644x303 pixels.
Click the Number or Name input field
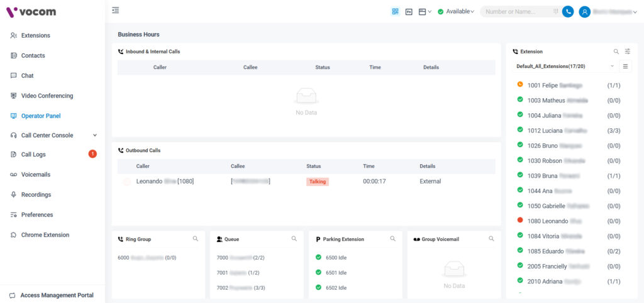517,11
